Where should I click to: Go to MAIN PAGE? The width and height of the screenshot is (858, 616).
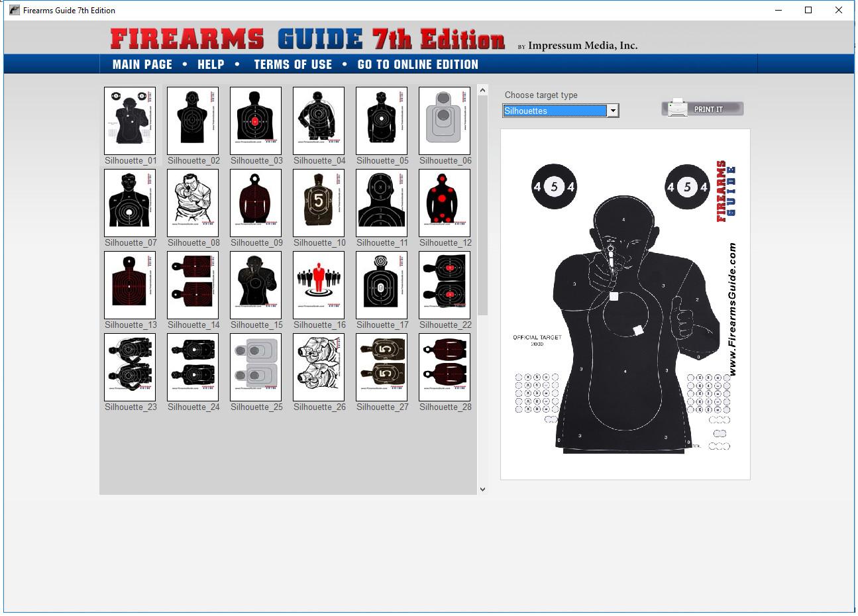142,64
